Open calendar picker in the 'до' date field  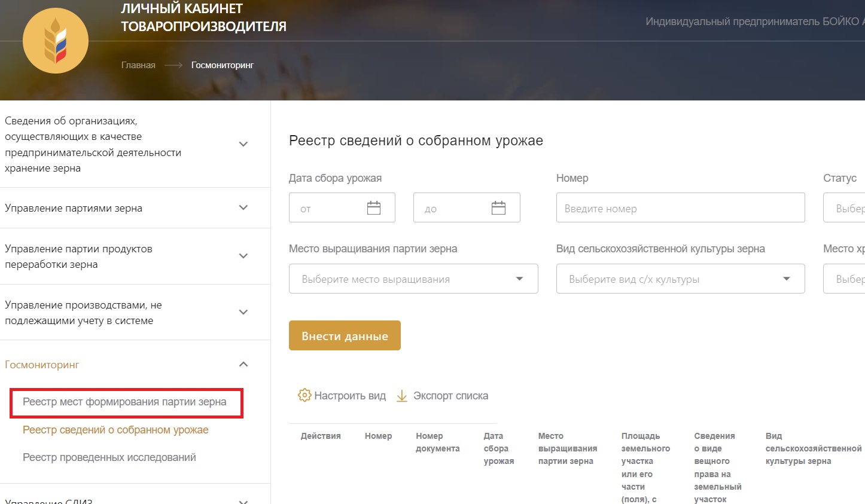point(498,208)
